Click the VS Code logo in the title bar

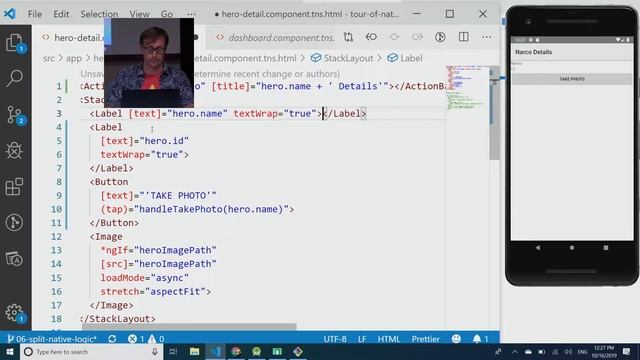click(x=10, y=14)
